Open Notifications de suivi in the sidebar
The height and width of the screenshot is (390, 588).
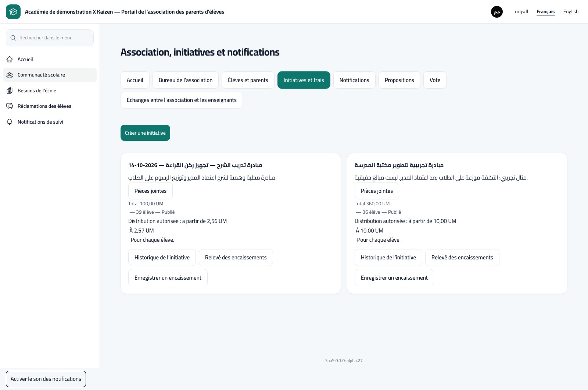point(50,122)
